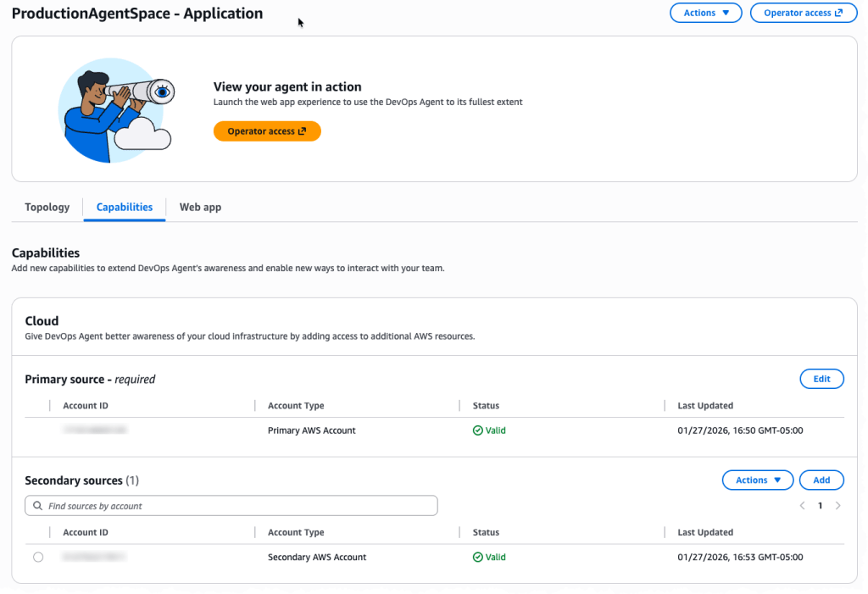Edit the Primary source account
The height and width of the screenshot is (594, 868).
coord(821,379)
